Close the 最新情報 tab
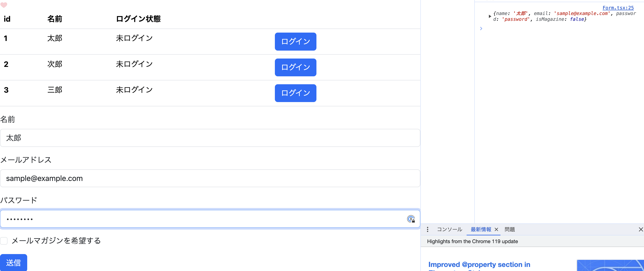The image size is (644, 271). tap(497, 229)
